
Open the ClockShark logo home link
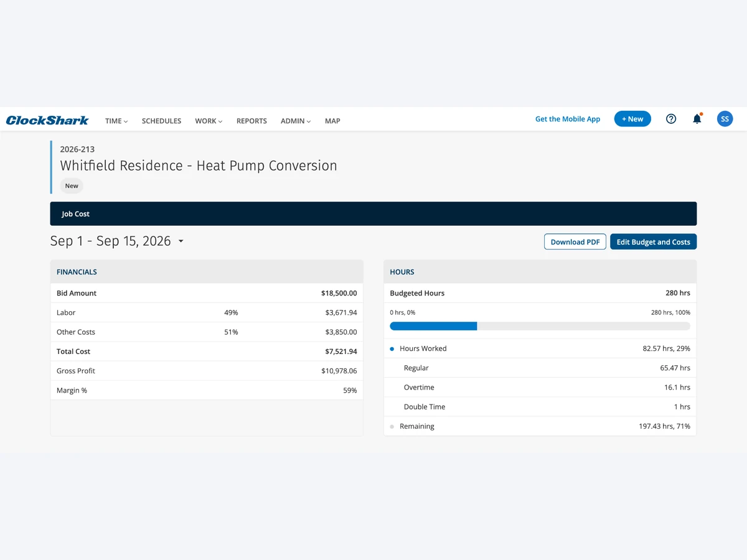point(47,120)
